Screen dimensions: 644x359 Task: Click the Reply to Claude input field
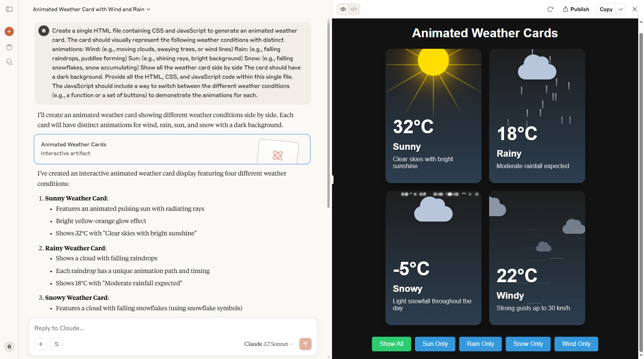coord(173,328)
